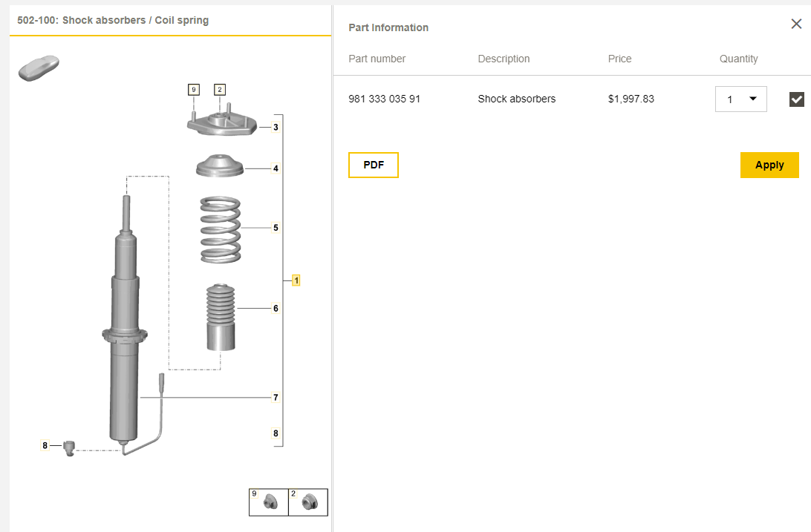The height and width of the screenshot is (532, 811).
Task: Click callout number 3 beside mount plate
Action: tap(276, 128)
